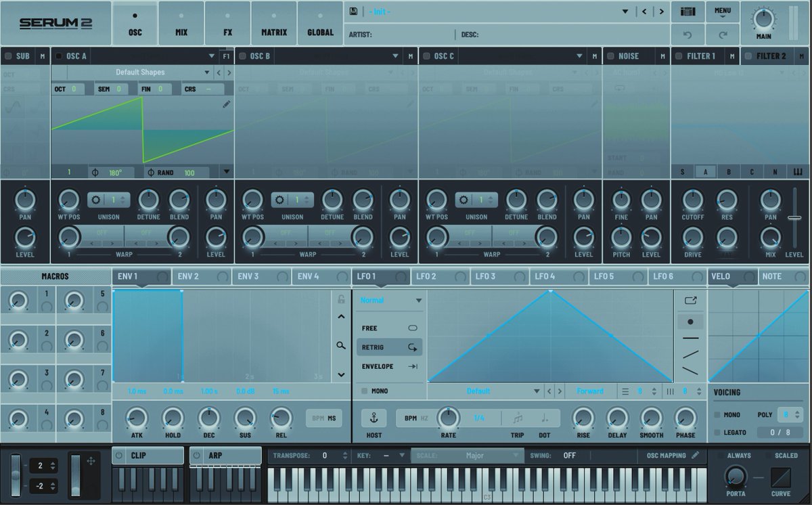Click the envelope up chevron

(x=342, y=316)
